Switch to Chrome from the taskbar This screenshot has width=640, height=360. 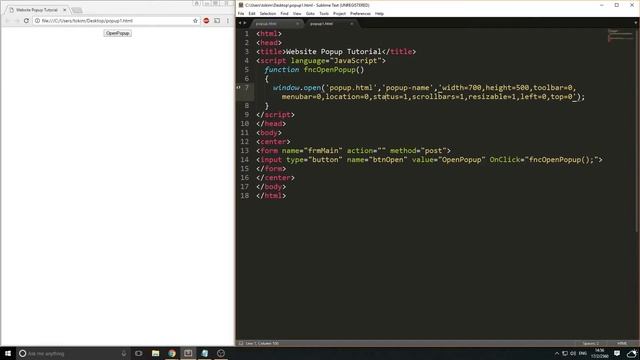[172, 353]
